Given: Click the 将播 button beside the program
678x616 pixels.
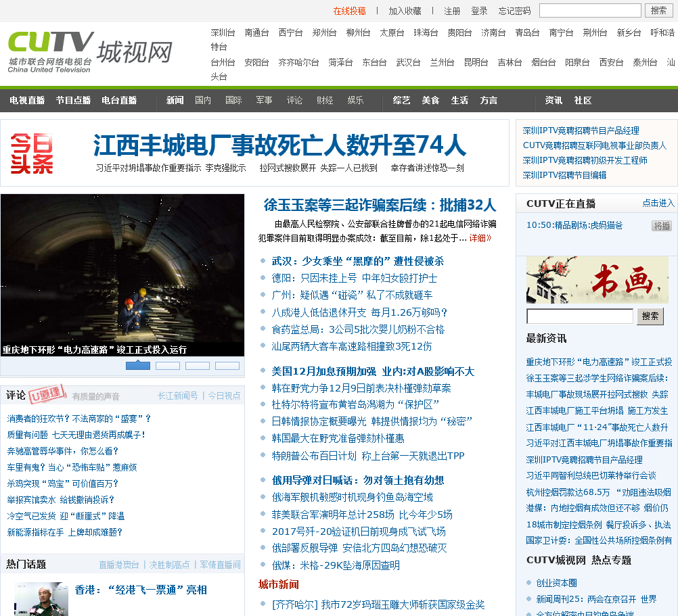Looking at the screenshot, I should [662, 225].
